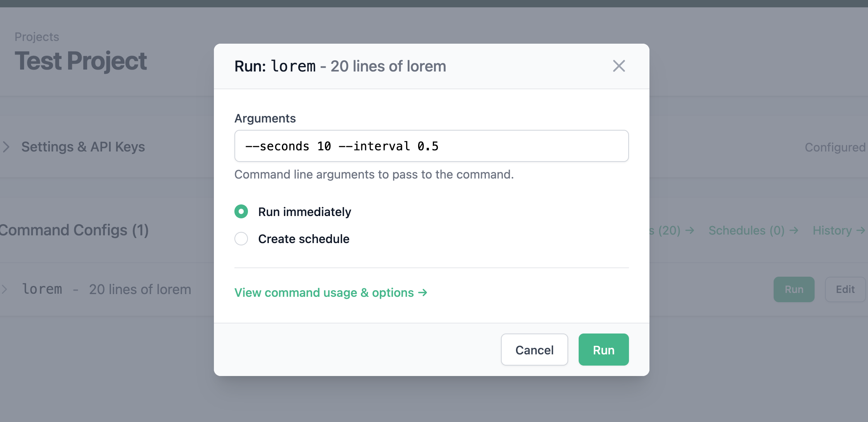
Task: Select the Create schedule option
Action: (241, 239)
